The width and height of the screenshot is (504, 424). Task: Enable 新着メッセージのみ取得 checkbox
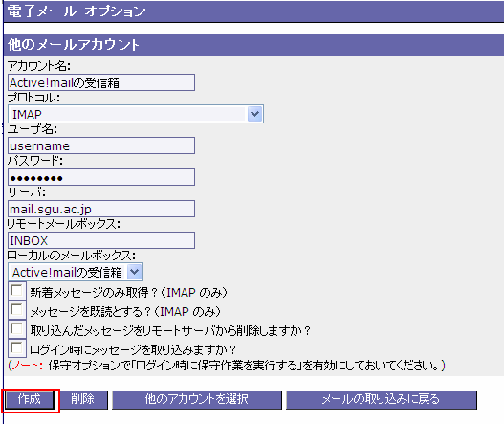(16, 291)
